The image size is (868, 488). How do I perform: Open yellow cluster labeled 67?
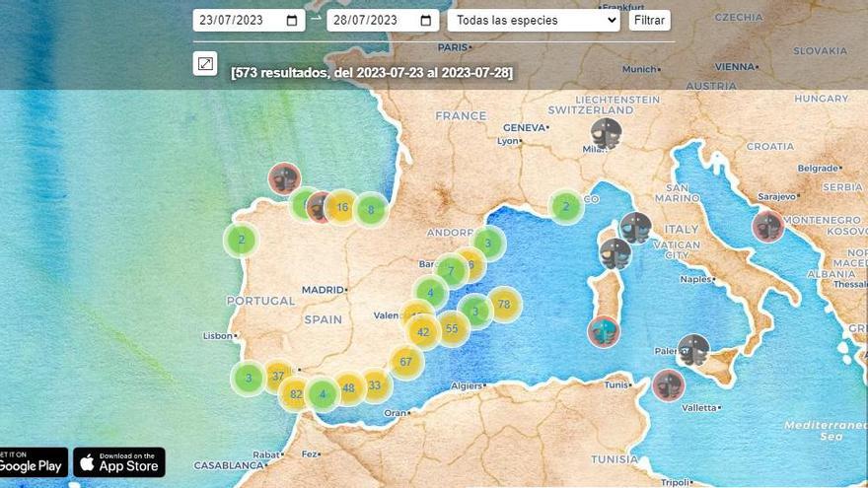[405, 362]
